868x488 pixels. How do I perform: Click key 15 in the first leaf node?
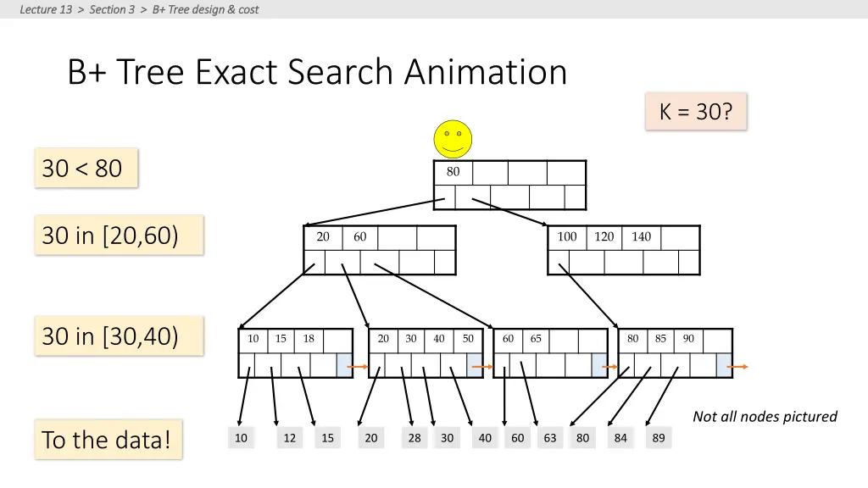[281, 339]
